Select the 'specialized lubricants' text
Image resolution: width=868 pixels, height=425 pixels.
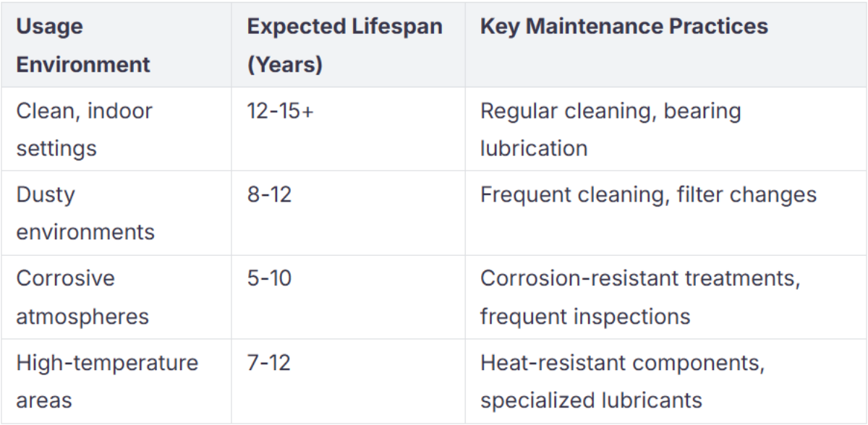[x=591, y=400]
